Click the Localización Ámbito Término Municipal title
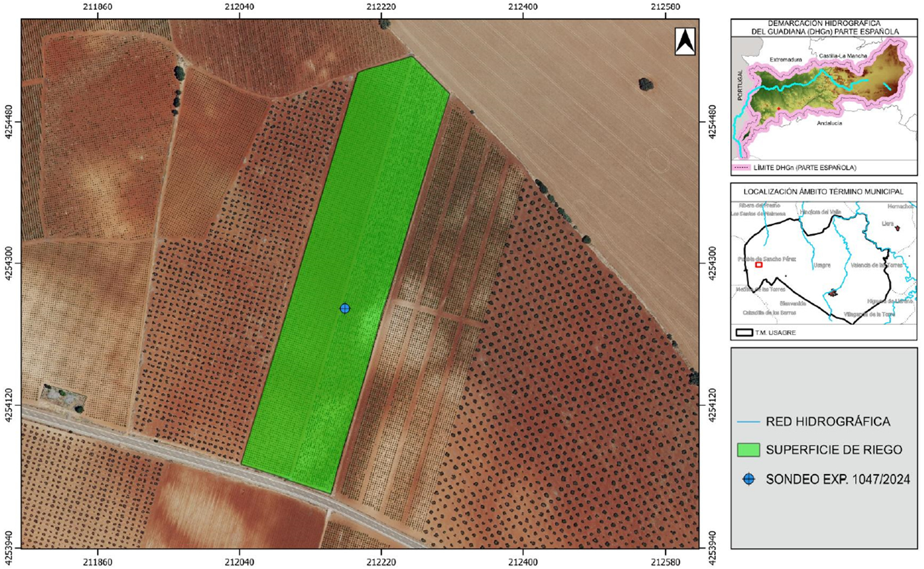Viewport: 924px width, 569px height. point(824,192)
